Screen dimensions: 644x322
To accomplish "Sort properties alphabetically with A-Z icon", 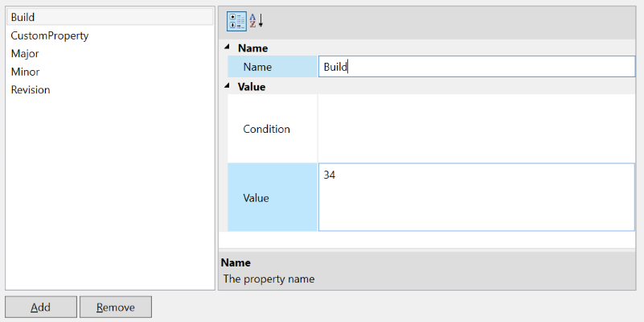I will click(256, 21).
